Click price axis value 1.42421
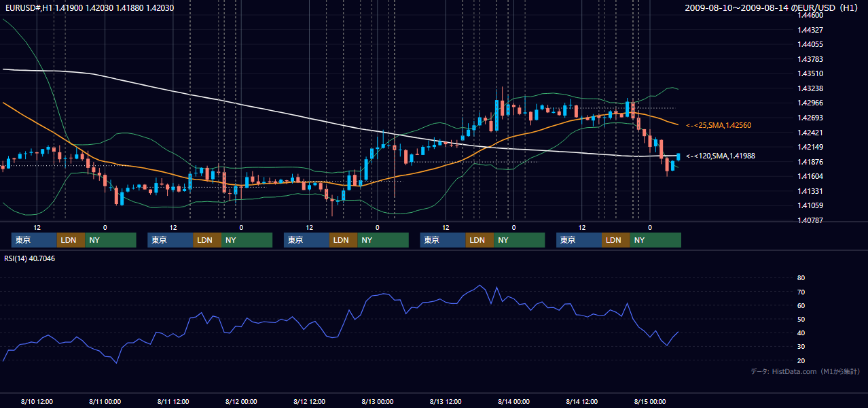 click(x=810, y=133)
